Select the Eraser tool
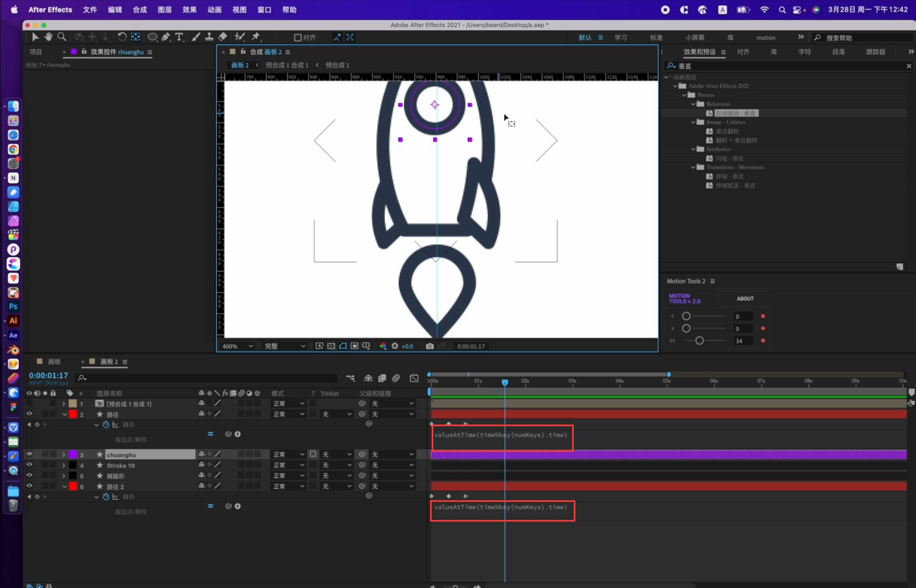916x588 pixels. (x=223, y=37)
